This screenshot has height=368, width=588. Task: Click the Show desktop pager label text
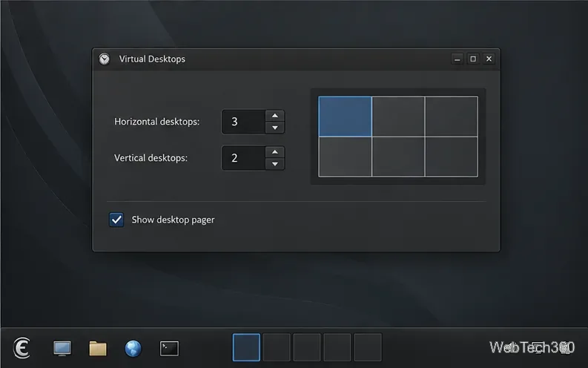pyautogui.click(x=173, y=220)
